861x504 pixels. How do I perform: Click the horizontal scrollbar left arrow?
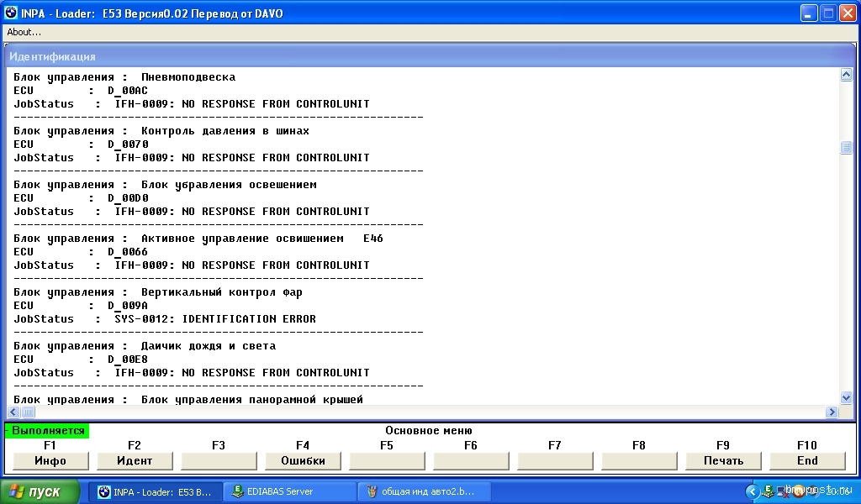(x=13, y=412)
